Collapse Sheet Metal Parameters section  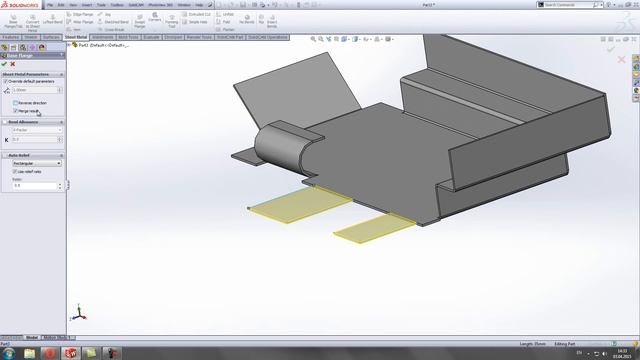point(62,75)
